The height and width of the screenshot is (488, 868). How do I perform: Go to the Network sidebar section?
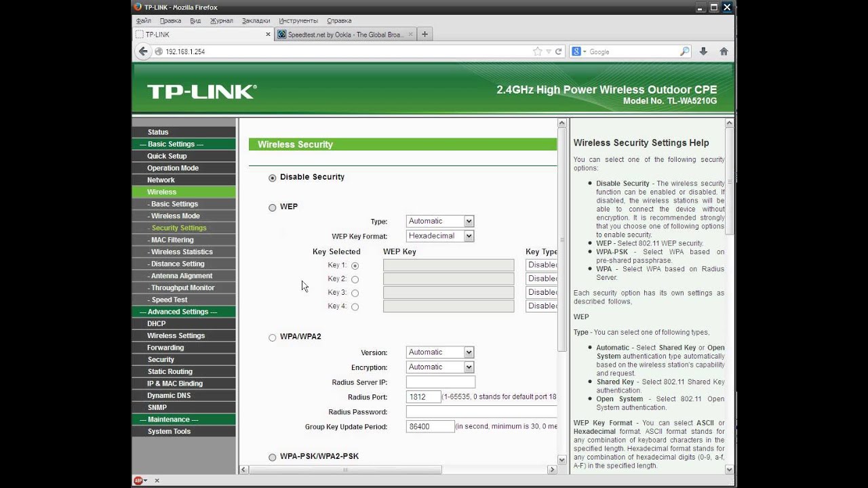(161, 180)
